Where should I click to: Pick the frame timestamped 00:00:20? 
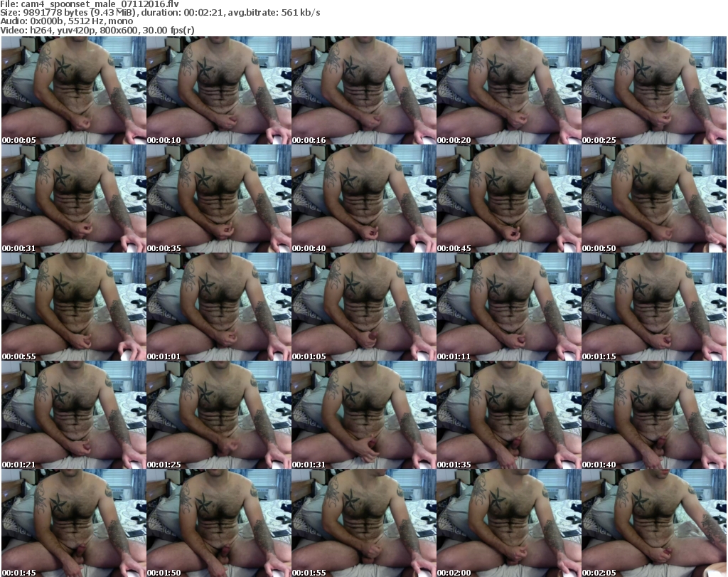coord(508,90)
